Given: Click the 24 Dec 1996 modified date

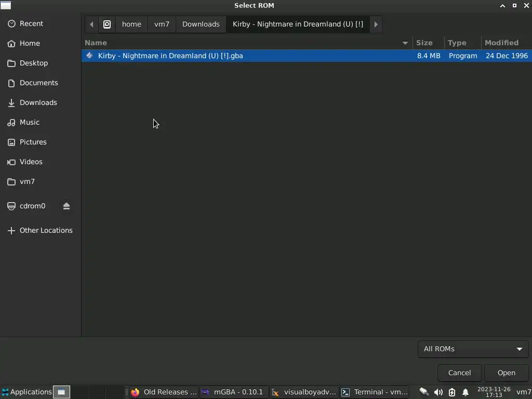Looking at the screenshot, I should click(507, 56).
